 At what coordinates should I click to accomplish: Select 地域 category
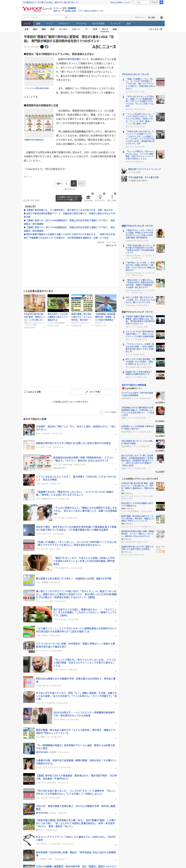[x=114, y=29]
